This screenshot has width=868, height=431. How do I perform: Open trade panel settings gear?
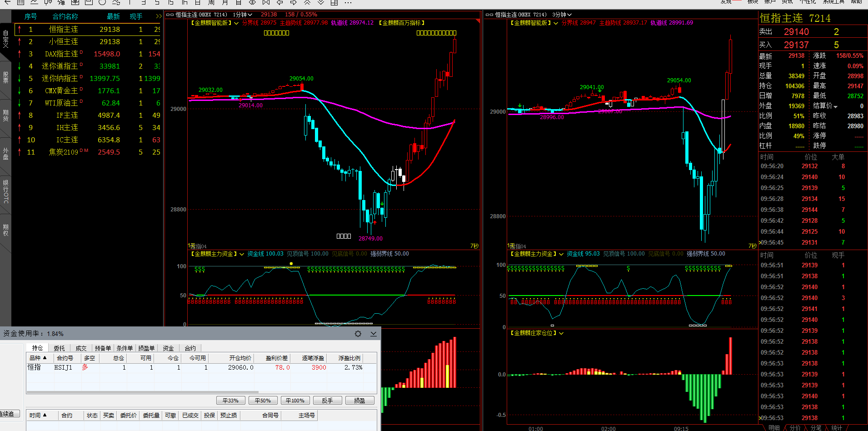[358, 334]
